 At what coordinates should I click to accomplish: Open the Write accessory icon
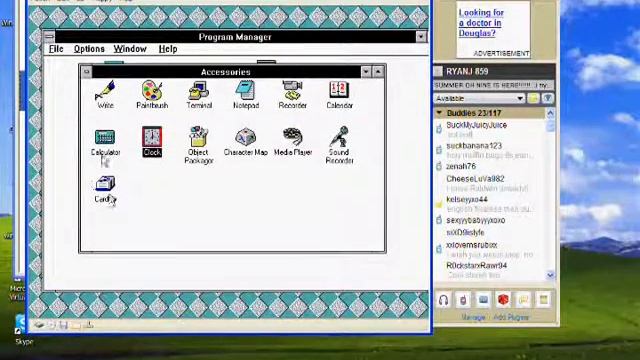(x=105, y=95)
